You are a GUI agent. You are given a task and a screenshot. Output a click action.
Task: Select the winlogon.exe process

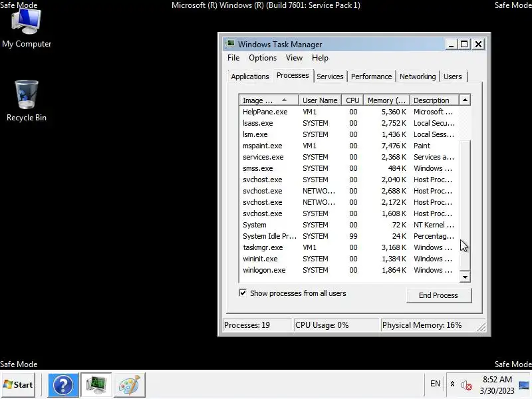point(348,270)
